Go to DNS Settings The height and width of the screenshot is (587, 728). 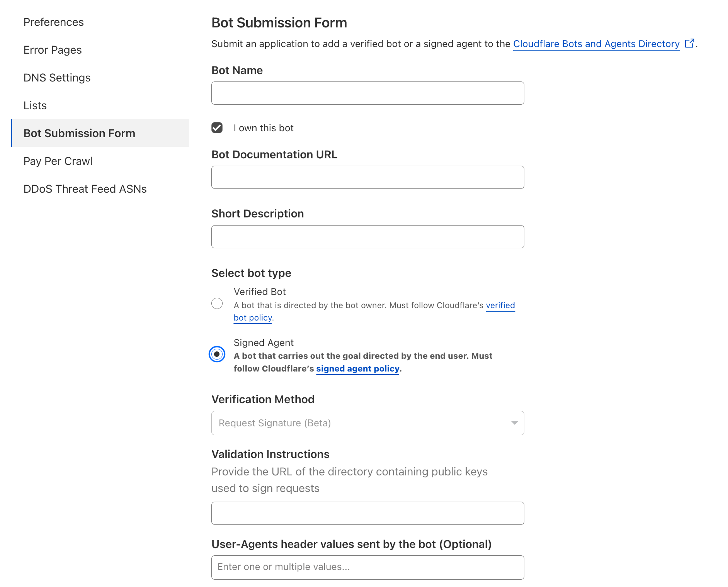click(x=57, y=78)
